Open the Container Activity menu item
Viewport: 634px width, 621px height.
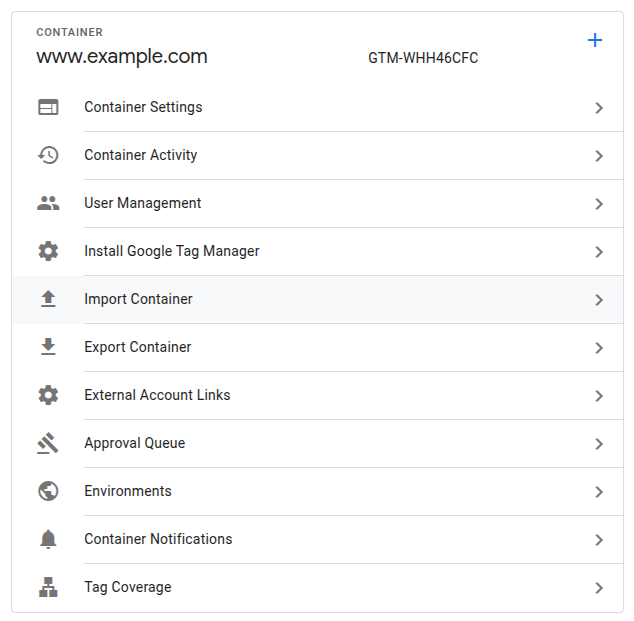click(x=141, y=155)
